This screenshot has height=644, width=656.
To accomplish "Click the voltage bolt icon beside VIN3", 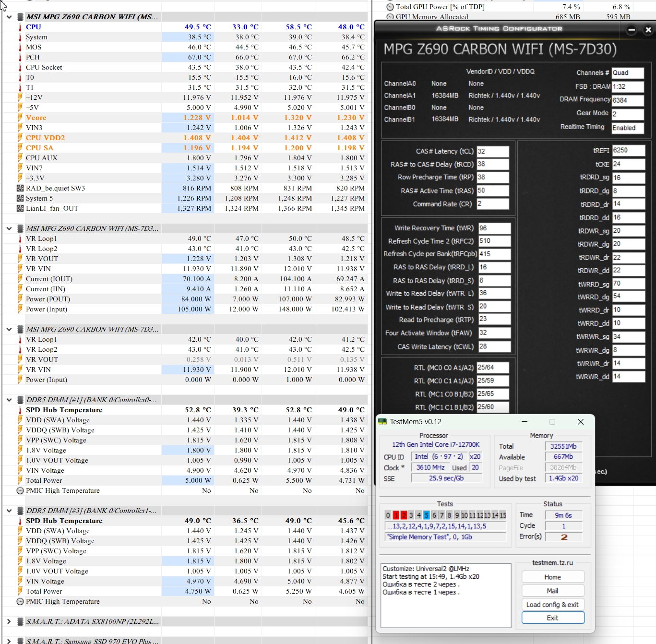I will point(20,128).
